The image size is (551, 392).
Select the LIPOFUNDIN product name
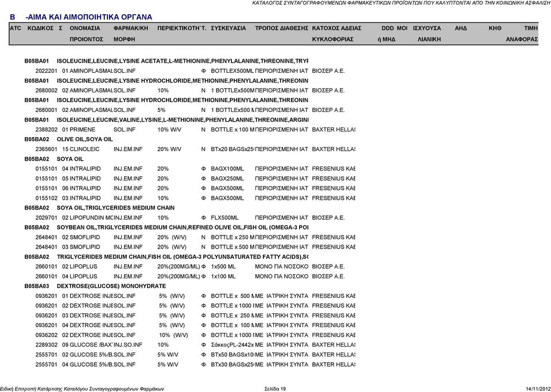[x=91, y=218]
